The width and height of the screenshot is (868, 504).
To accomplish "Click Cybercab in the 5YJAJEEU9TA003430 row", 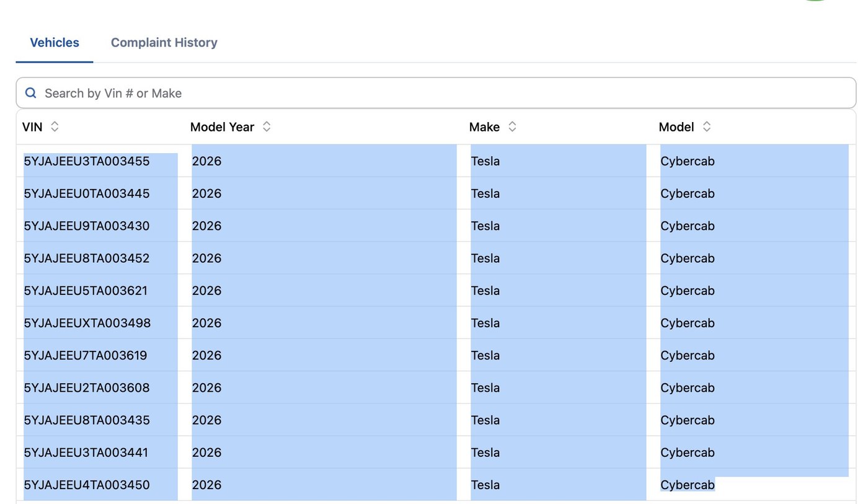I will [x=688, y=226].
